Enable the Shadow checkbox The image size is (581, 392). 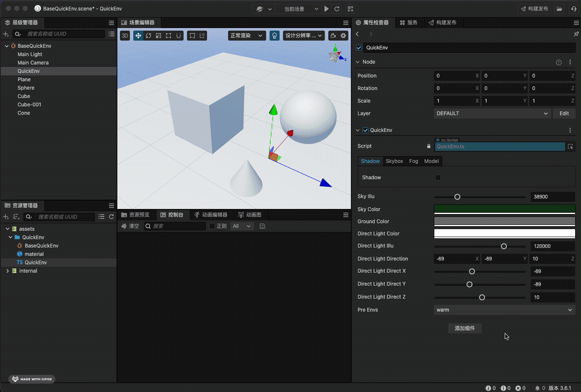[438, 178]
